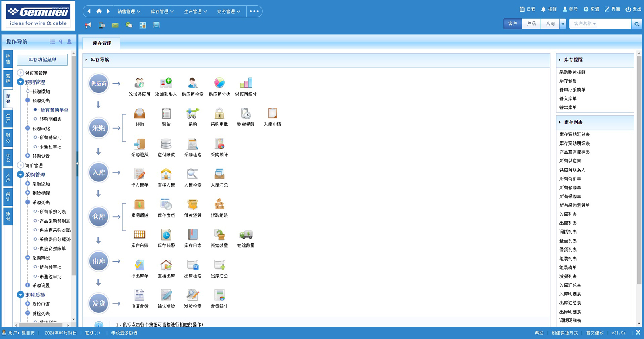This screenshot has height=339, width=644.
Task: Select the 库存盘点 icon
Action: pyautogui.click(x=166, y=204)
